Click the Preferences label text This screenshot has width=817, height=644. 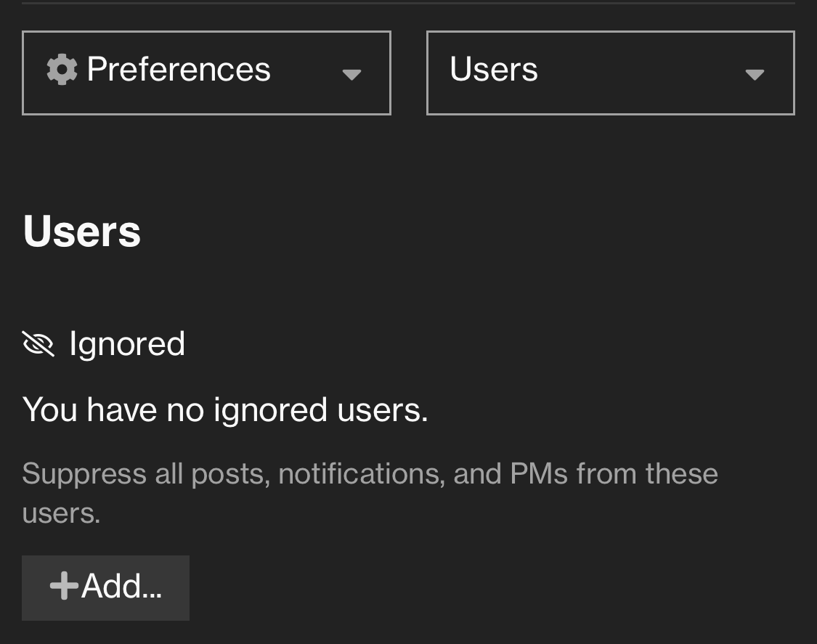[x=179, y=69]
